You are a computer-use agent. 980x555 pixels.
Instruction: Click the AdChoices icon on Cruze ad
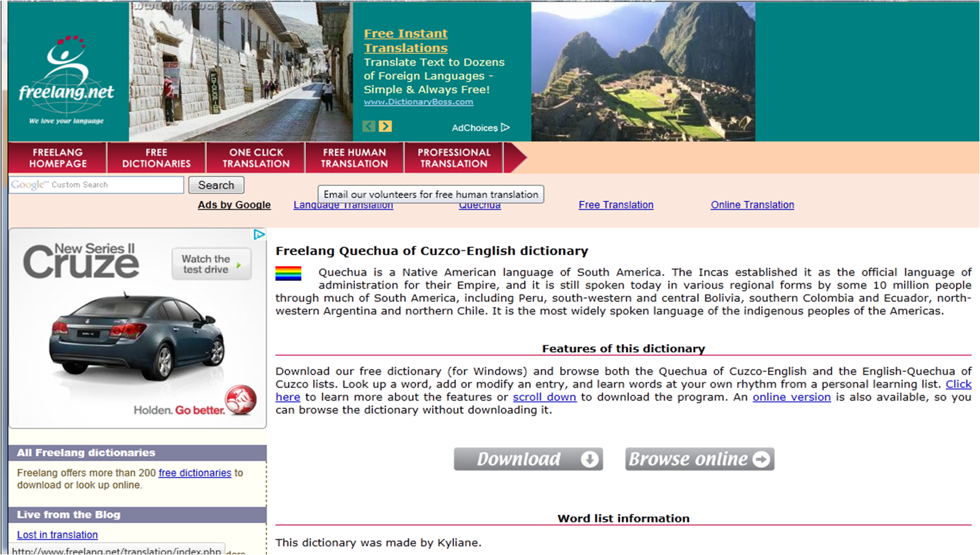point(259,234)
